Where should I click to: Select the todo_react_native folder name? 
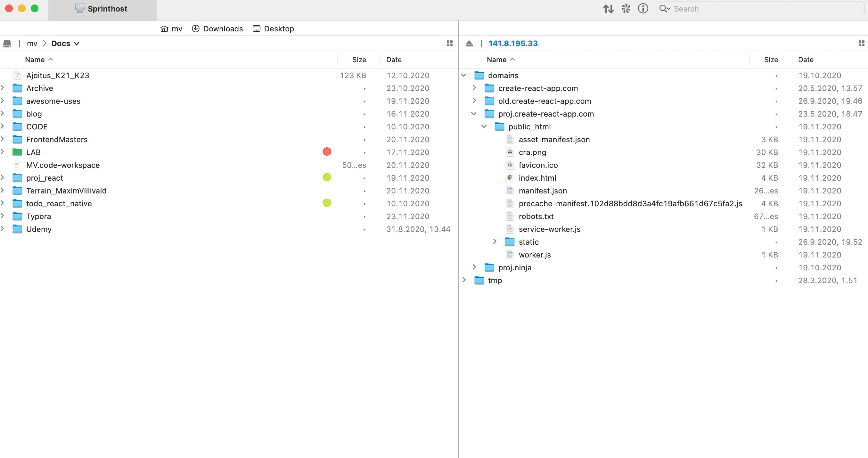59,203
